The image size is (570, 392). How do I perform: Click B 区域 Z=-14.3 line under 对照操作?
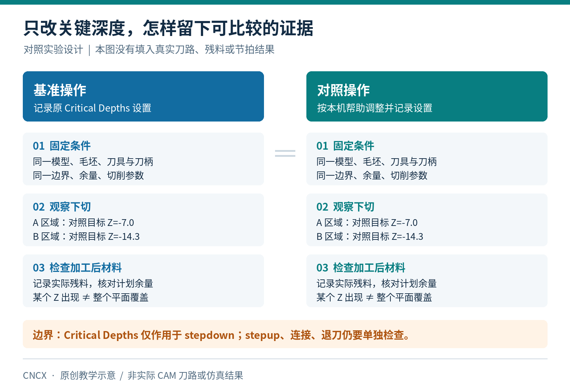click(370, 236)
